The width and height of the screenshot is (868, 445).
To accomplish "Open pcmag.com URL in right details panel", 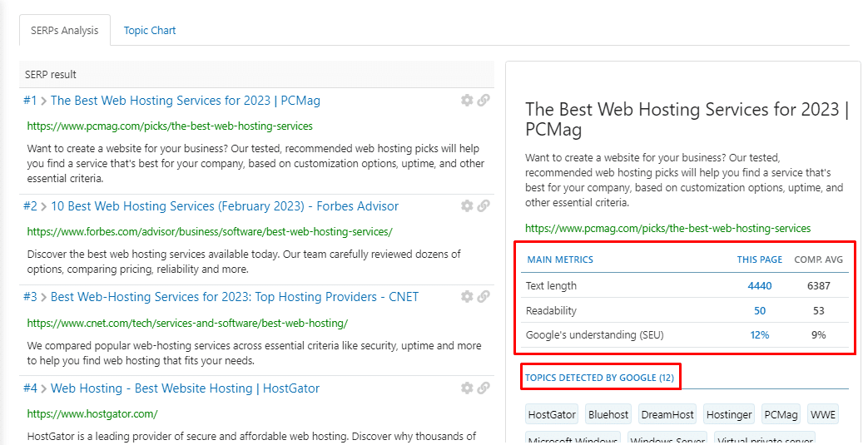I will 667,228.
